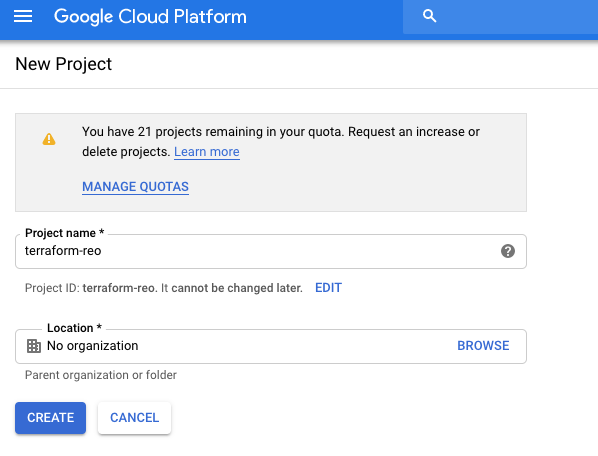Viewport: 598px width, 456px height.
Task: Click the yellow quota warning icon
Action: point(49,139)
